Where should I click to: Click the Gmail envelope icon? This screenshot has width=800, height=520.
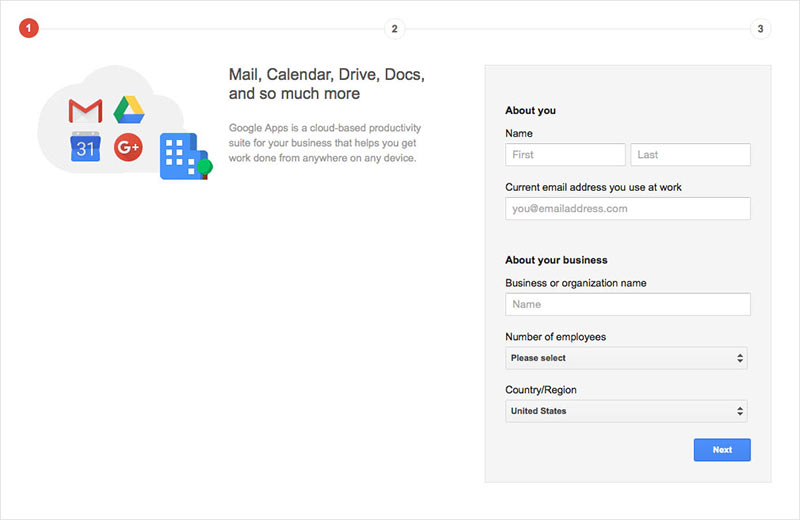[85, 111]
